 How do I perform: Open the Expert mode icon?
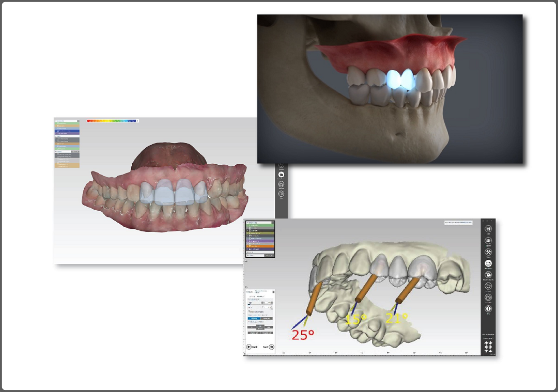488,241
